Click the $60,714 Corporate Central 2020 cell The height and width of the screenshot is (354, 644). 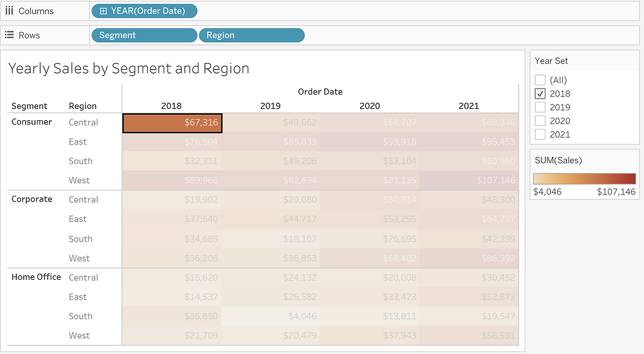tap(370, 200)
